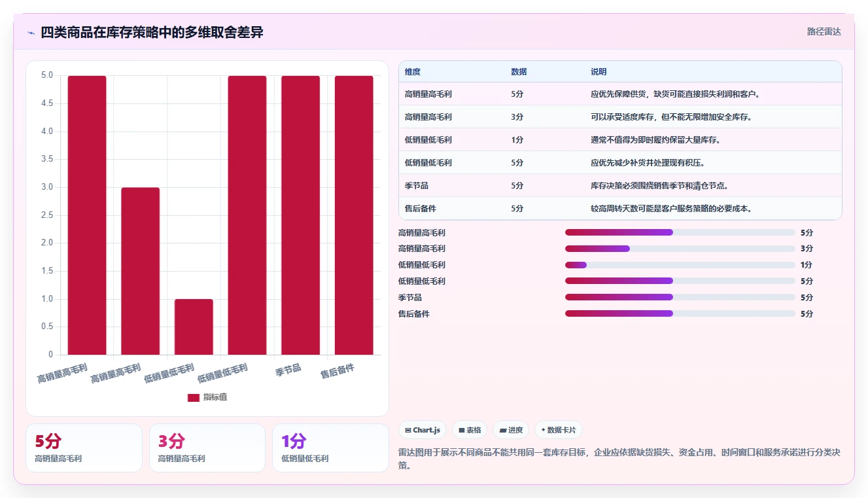The height and width of the screenshot is (498, 868).
Task: Click the 5.0 y-axis tick label
Action: point(47,75)
